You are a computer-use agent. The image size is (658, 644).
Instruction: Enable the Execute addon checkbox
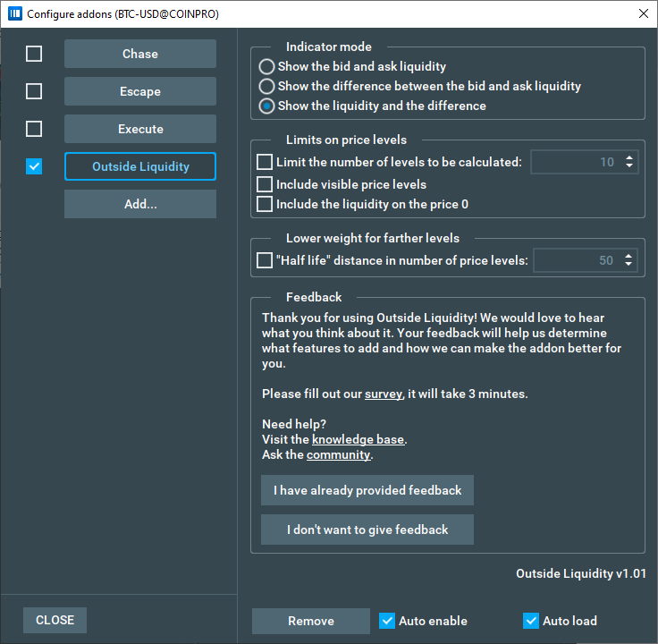[x=34, y=129]
